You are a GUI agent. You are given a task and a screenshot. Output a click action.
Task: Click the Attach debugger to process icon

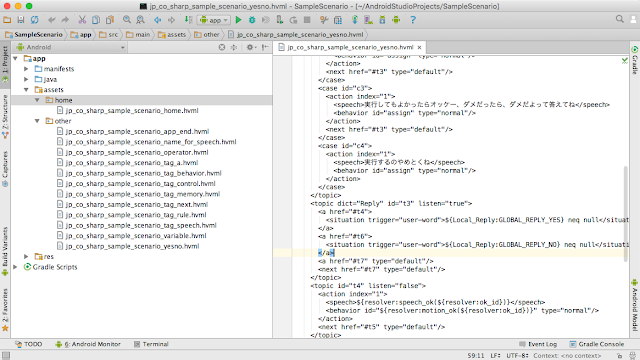click(x=280, y=20)
